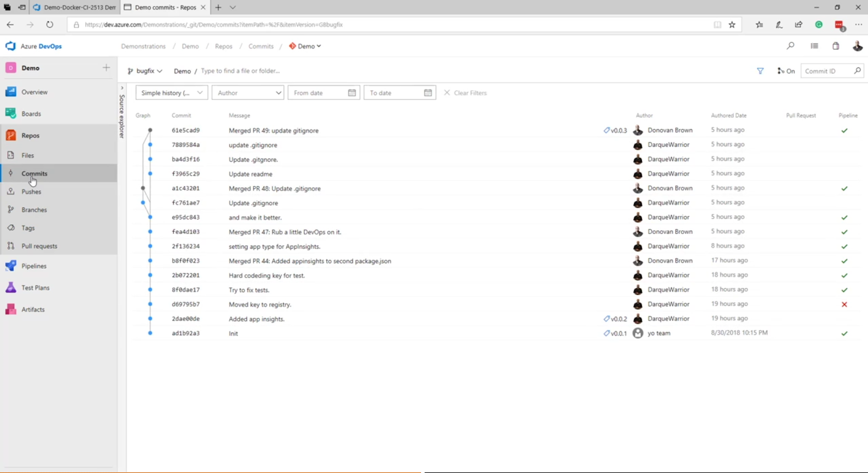Screen dimensions: 868x473
Task: Click the browser refresh icon
Action: pyautogui.click(x=49, y=24)
